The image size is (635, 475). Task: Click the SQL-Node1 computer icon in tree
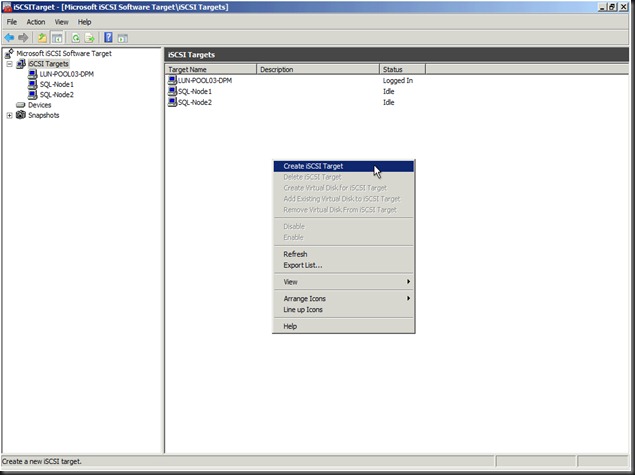click(x=32, y=84)
